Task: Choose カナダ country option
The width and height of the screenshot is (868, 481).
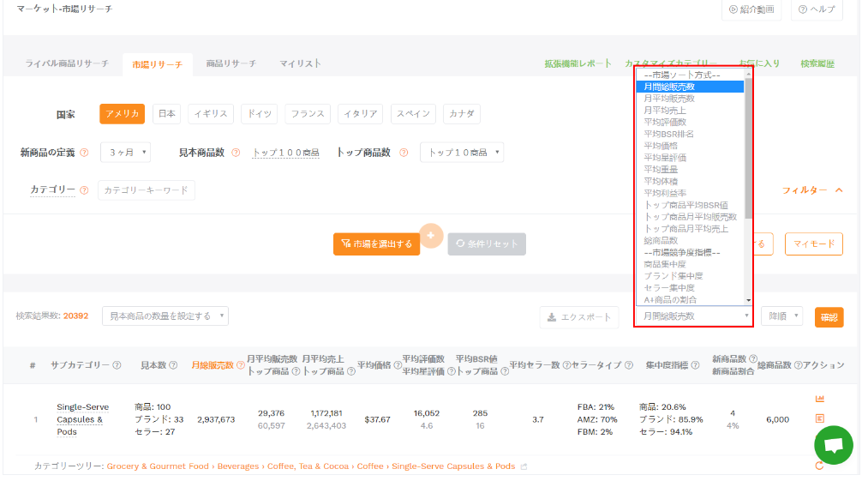Action: pyautogui.click(x=463, y=114)
